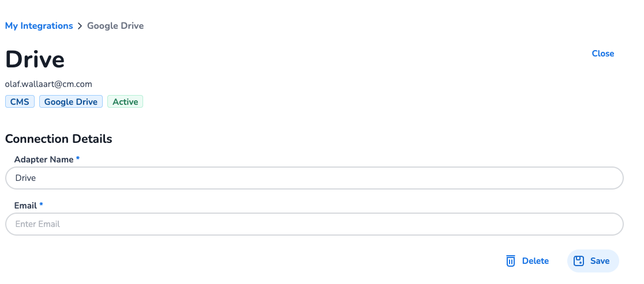644x284 pixels.
Task: Click the asterisk next to Email label
Action: [41, 205]
